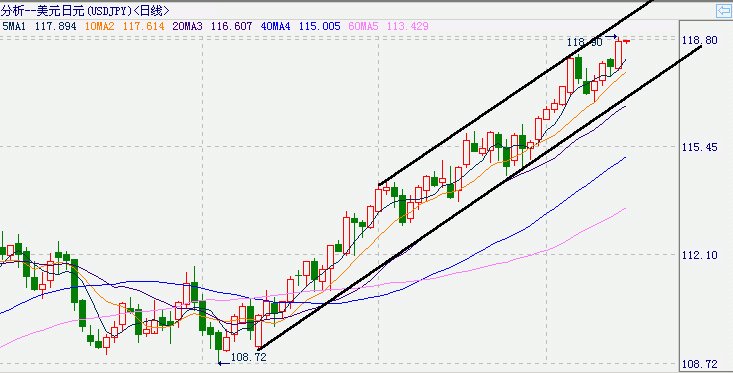Click the 5MA1 value 117.894

pyautogui.click(x=56, y=26)
